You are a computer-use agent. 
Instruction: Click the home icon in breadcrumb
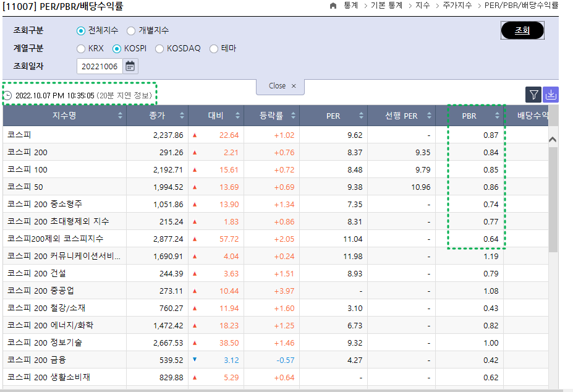point(333,6)
